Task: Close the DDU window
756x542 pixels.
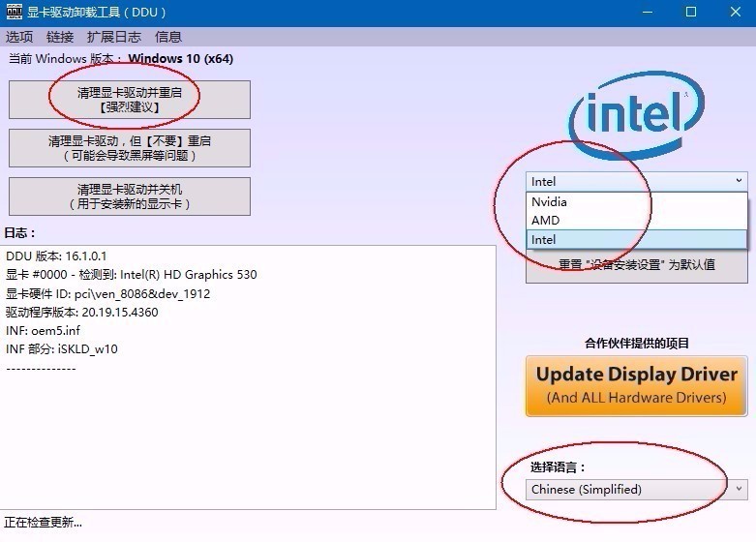Action: tap(736, 12)
